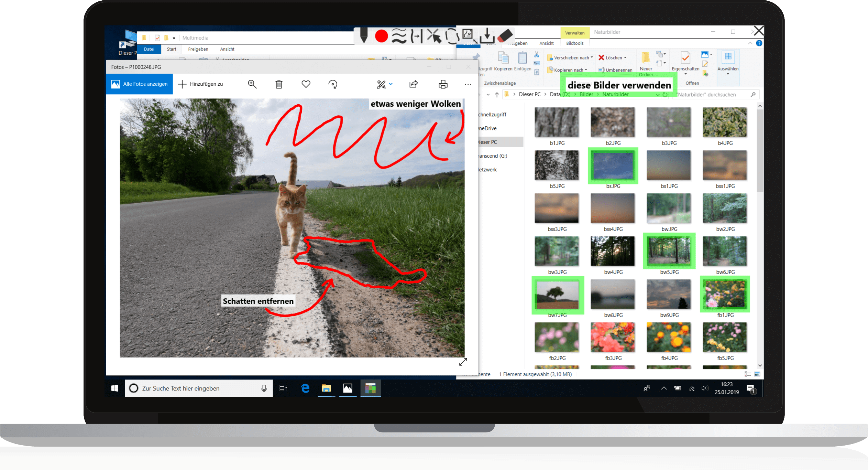Switch to Start tab in Multimedia window

point(172,49)
